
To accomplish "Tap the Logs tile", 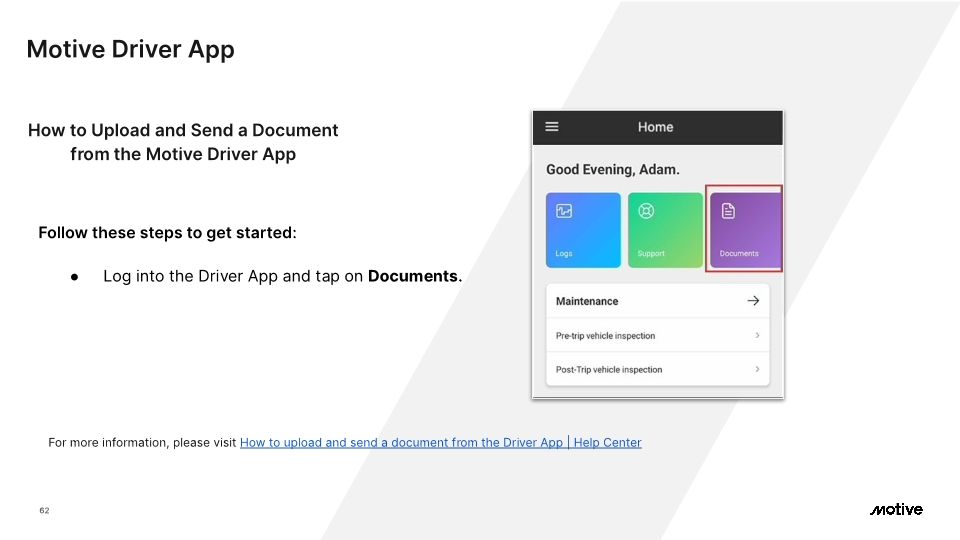I will pyautogui.click(x=583, y=230).
